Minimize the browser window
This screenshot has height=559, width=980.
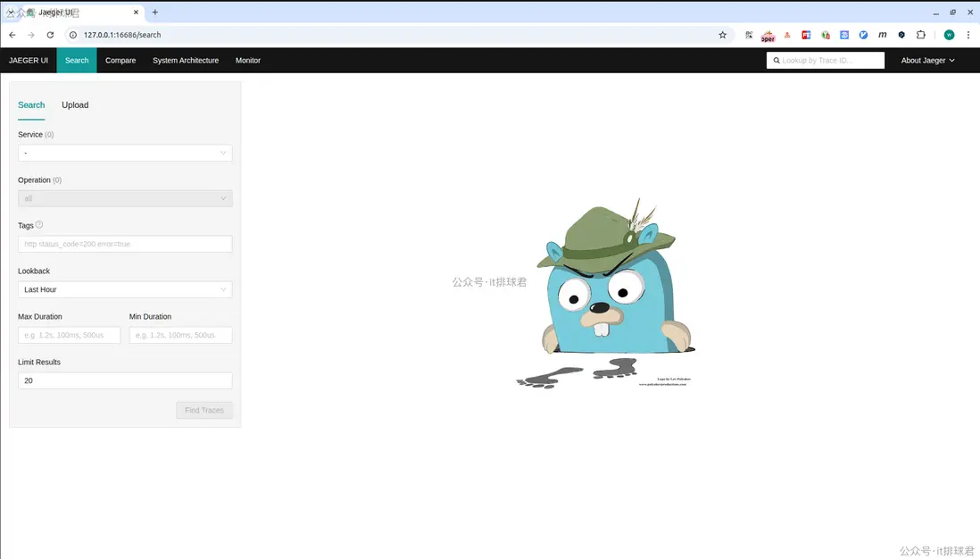pos(935,13)
